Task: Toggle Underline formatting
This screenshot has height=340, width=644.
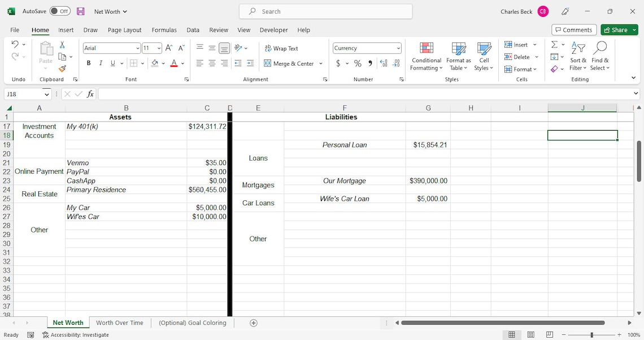Action: (x=112, y=63)
